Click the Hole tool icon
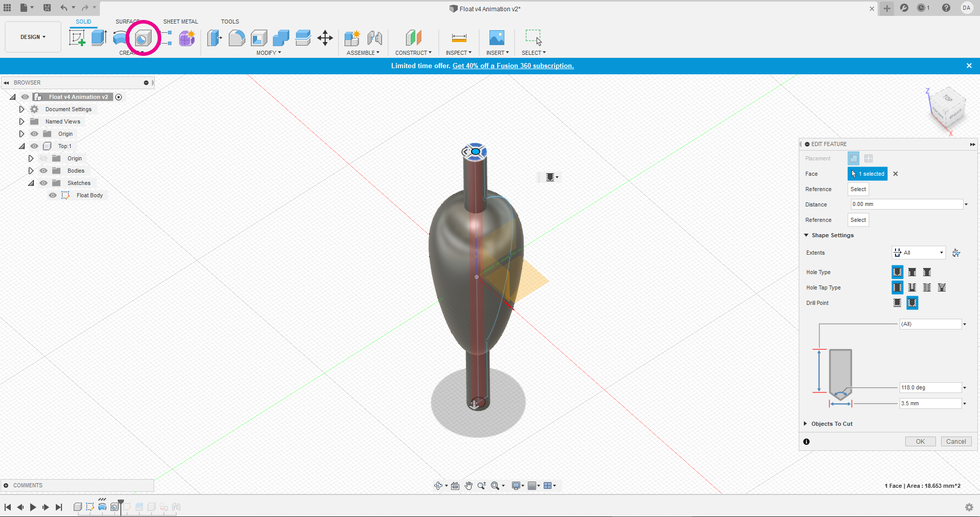This screenshot has height=517, width=980. click(143, 38)
